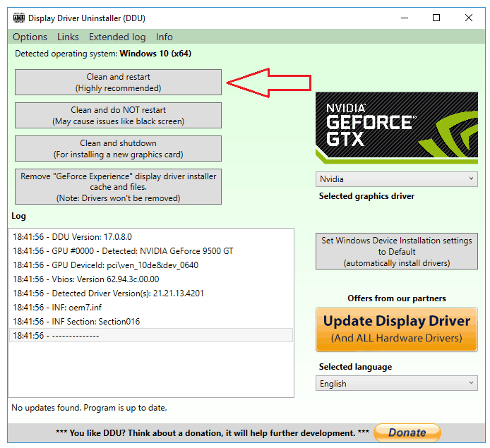Hit the Donate button
490x448 pixels.
point(407,432)
